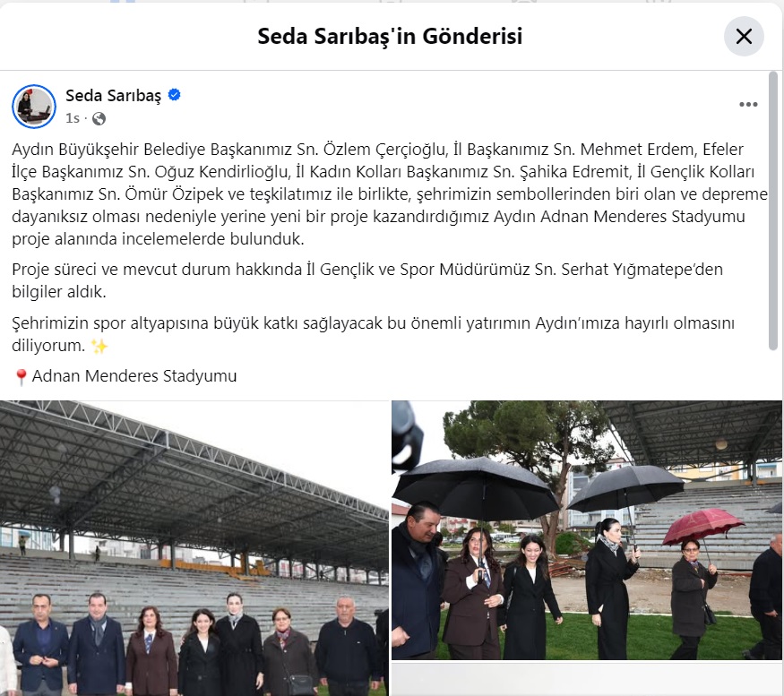
Task: Close the Seda Sarıbaş post dialog
Action: tap(744, 36)
